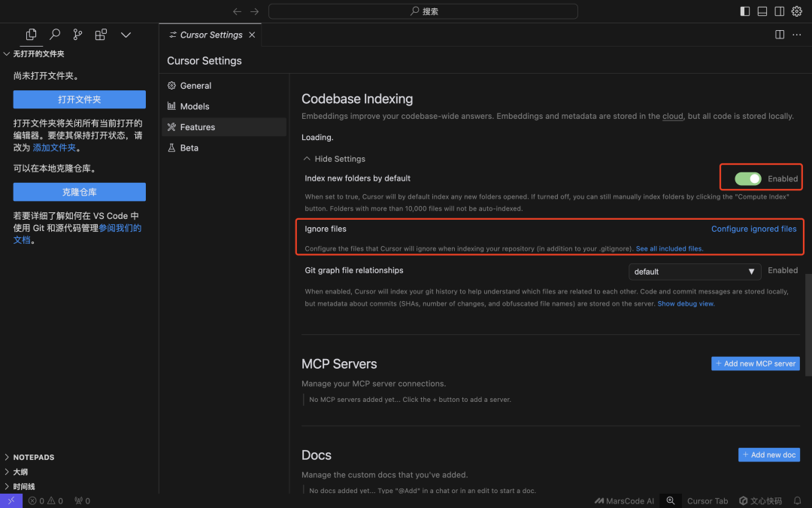Screen dimensions: 812x508
Task: Collapse the Hide Settings chevron
Action: 307,159
